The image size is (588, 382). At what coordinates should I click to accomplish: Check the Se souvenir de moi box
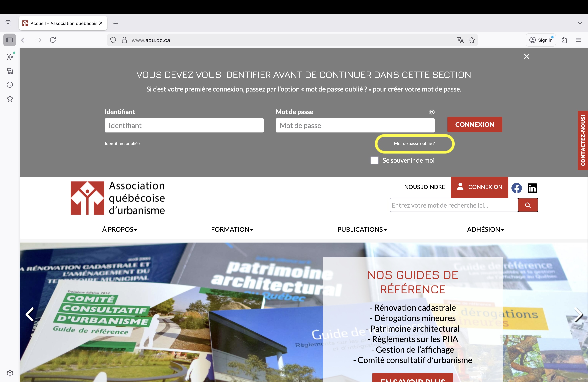click(374, 160)
